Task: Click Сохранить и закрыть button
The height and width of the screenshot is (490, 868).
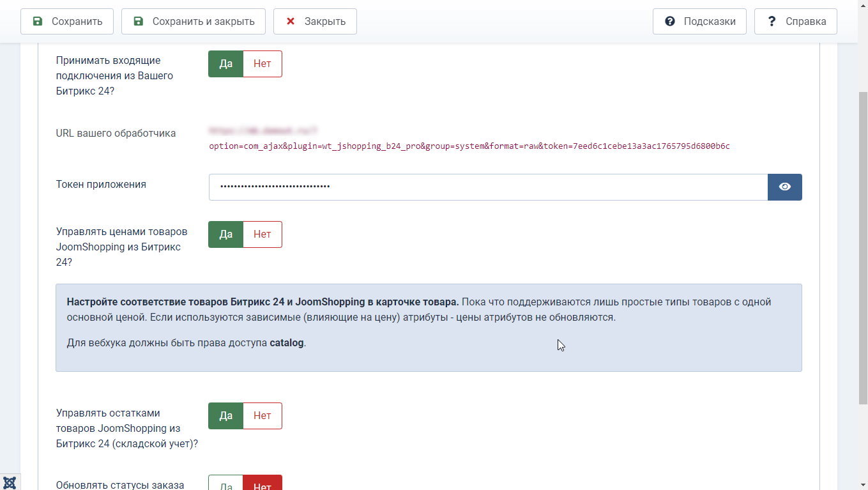Action: 193,21
